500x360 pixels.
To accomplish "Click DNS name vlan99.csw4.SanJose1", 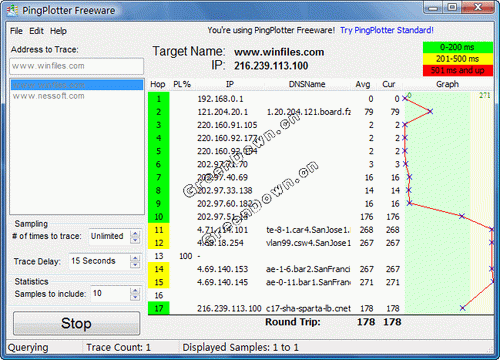I will coord(308,243).
